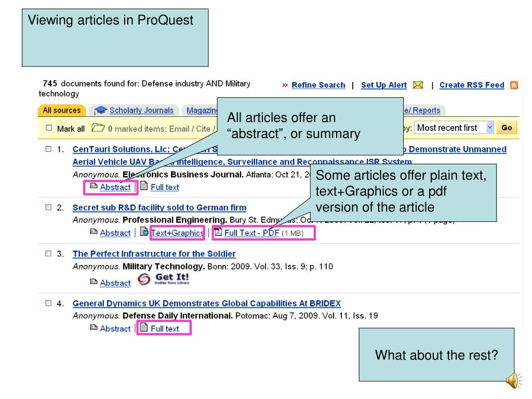The width and height of the screenshot is (532, 399).
Task: Check the Mark all checkbox
Action: click(49, 128)
